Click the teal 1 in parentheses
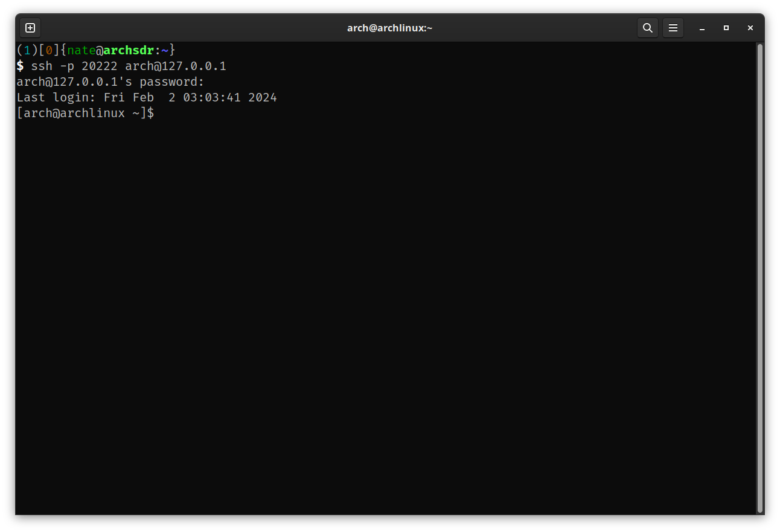 pos(27,50)
